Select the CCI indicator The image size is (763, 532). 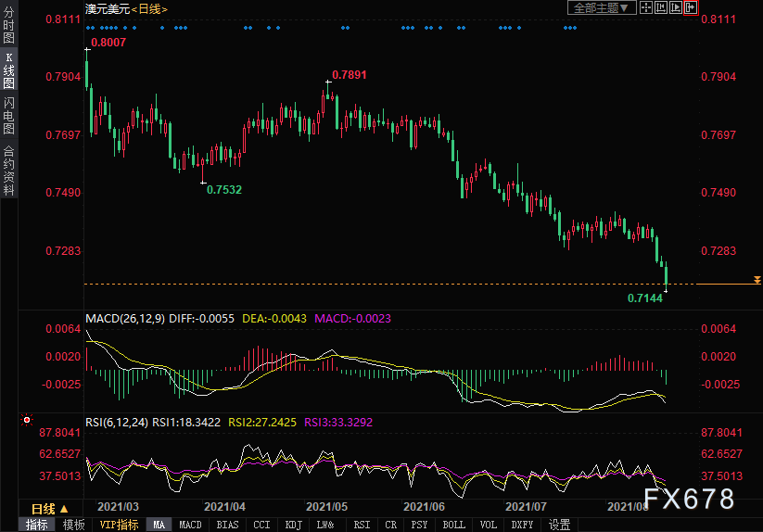point(261,525)
